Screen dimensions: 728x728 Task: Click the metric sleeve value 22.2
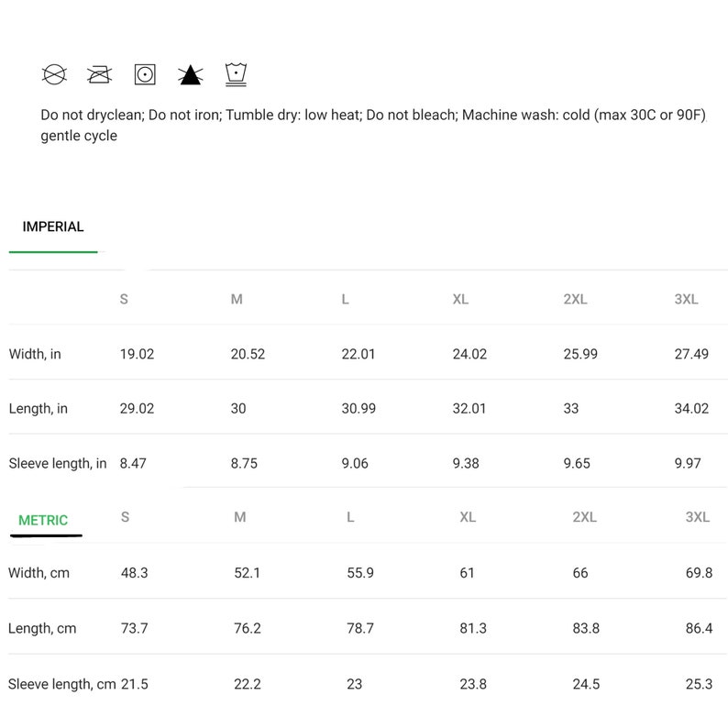coord(247,684)
